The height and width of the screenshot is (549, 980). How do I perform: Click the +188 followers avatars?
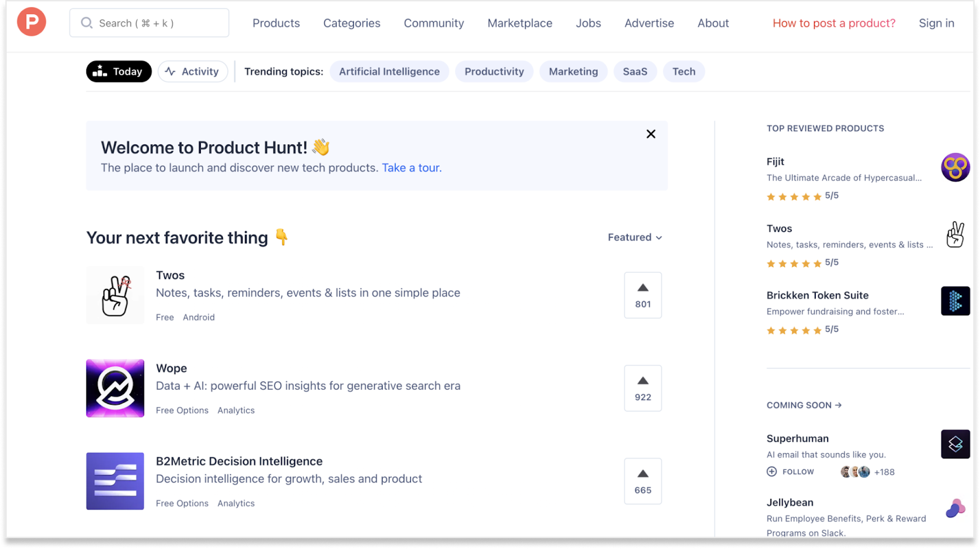click(867, 472)
